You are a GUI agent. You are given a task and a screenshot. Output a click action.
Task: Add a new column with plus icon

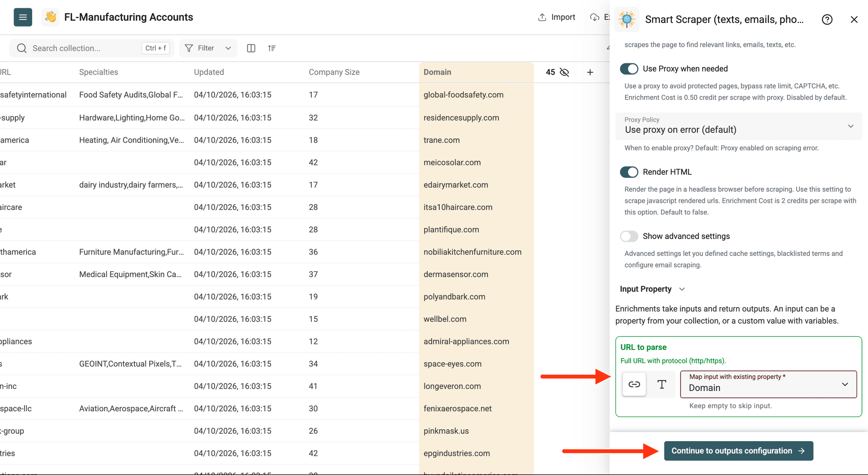tap(590, 72)
